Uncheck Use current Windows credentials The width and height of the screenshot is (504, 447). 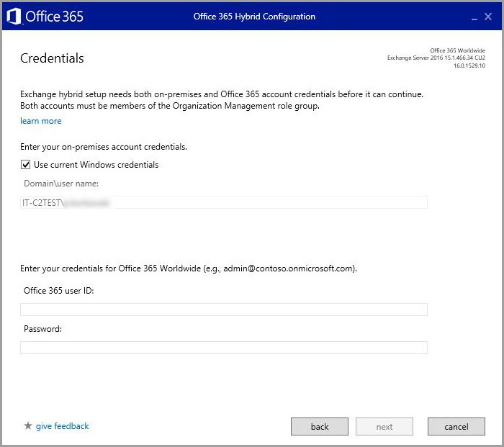tap(25, 165)
